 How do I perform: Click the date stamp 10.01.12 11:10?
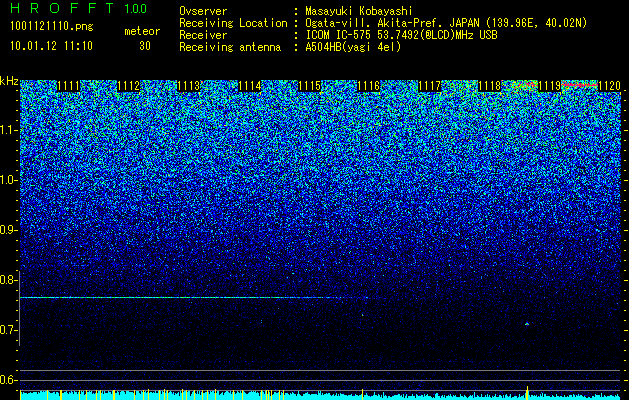tap(51, 46)
